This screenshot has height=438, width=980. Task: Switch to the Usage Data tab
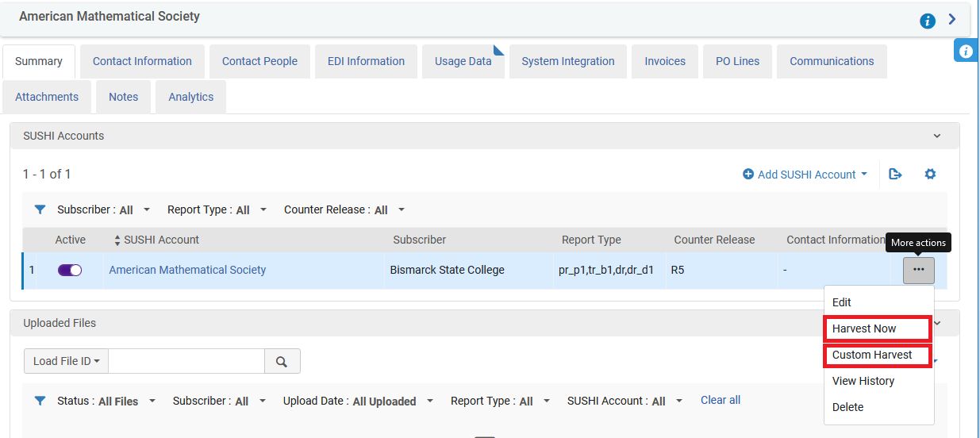coord(463,61)
